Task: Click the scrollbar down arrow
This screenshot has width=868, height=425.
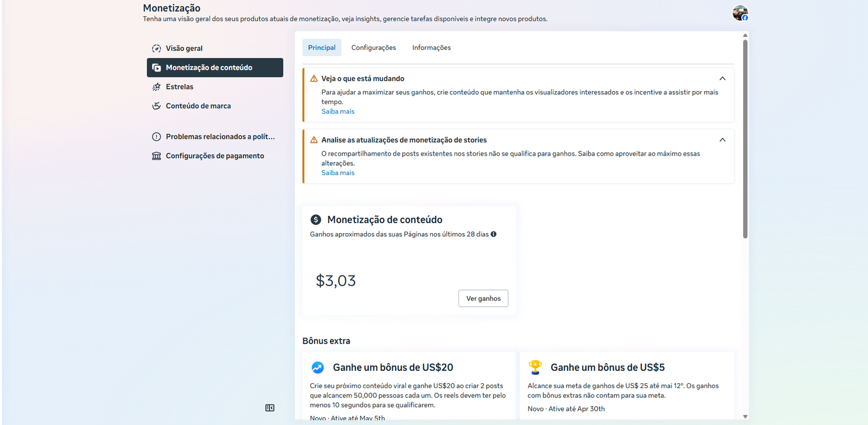Action: point(745,416)
